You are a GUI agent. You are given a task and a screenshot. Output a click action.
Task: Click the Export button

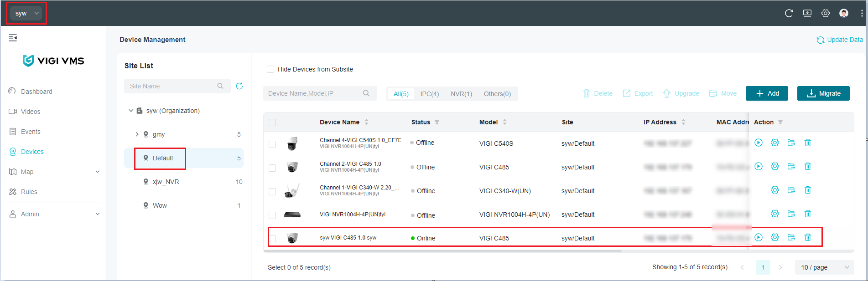point(638,93)
